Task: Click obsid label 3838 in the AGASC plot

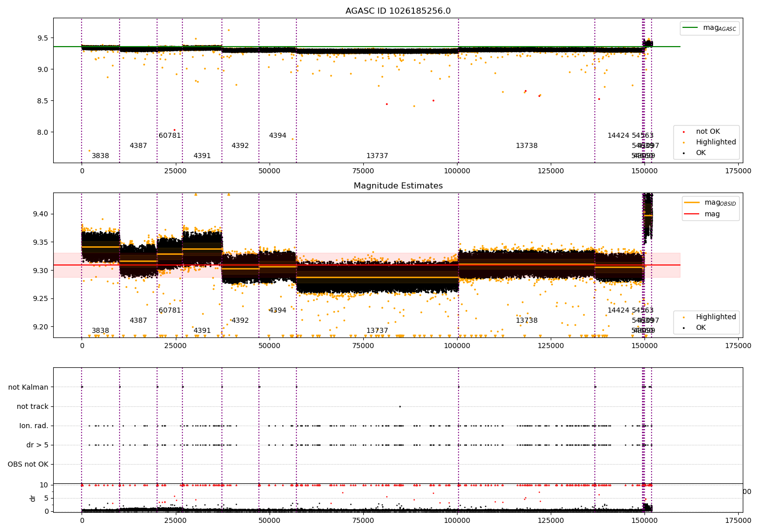Action: (x=100, y=156)
